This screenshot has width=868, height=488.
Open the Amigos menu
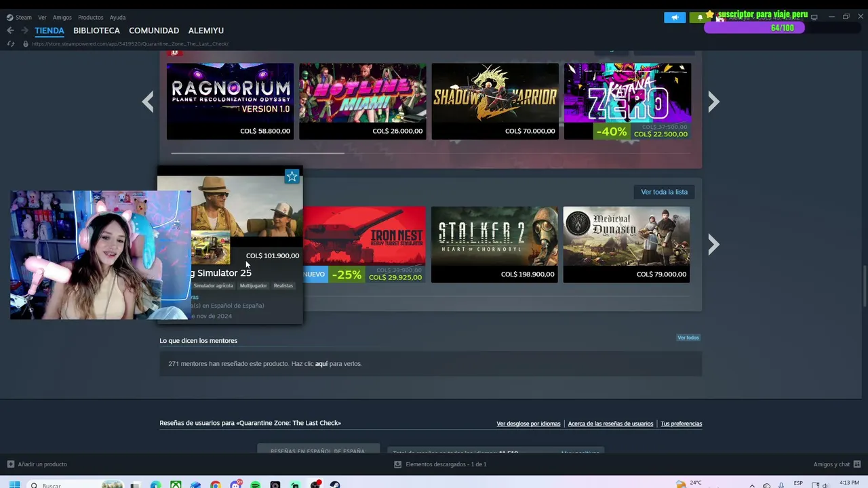[x=62, y=18]
